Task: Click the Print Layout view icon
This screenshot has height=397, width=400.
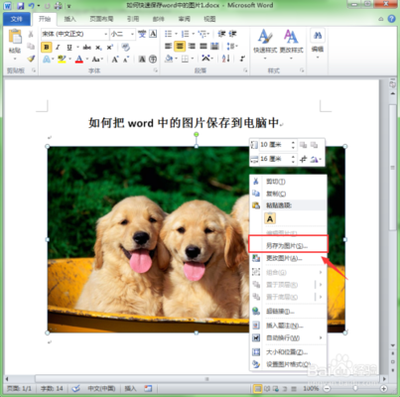Action: (257, 389)
